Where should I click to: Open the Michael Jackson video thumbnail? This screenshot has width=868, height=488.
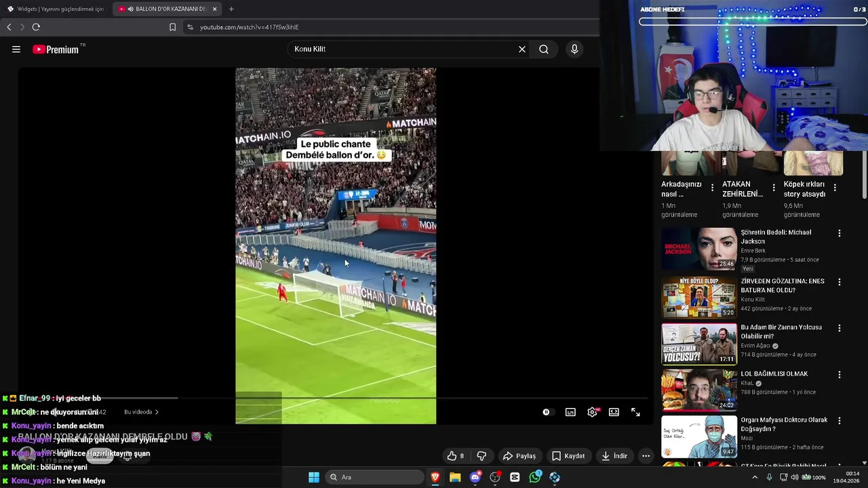[698, 249]
